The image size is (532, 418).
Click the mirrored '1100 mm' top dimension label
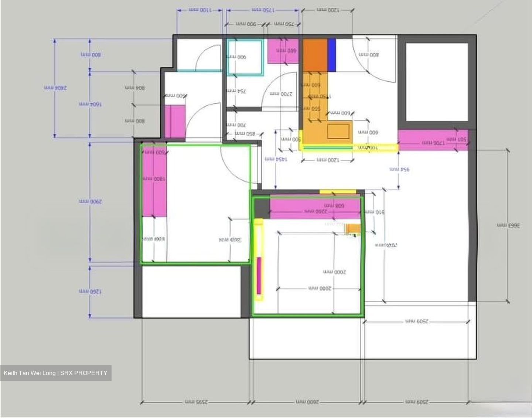[200, 10]
